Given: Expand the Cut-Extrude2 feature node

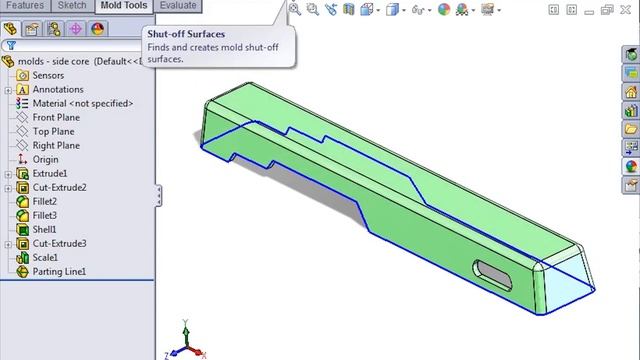Looking at the screenshot, I should tap(8, 188).
